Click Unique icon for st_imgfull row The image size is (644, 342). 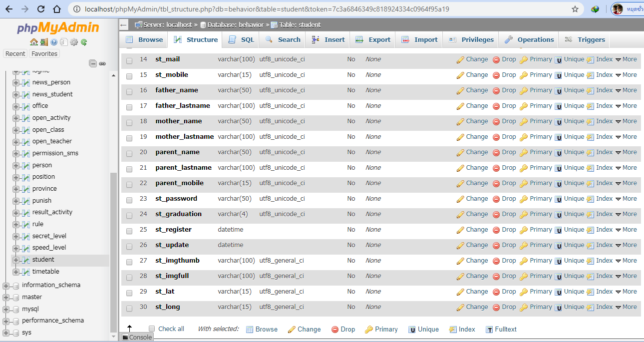pyautogui.click(x=559, y=277)
